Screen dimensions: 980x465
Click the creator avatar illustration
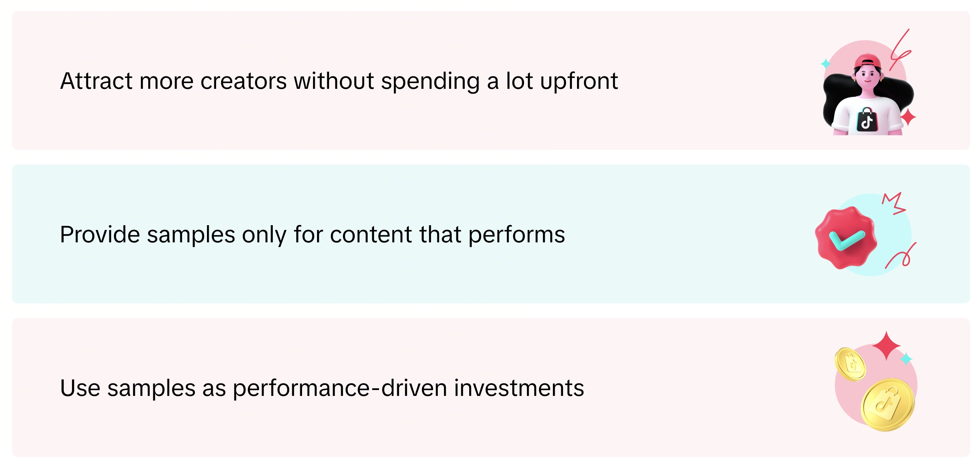tap(868, 91)
